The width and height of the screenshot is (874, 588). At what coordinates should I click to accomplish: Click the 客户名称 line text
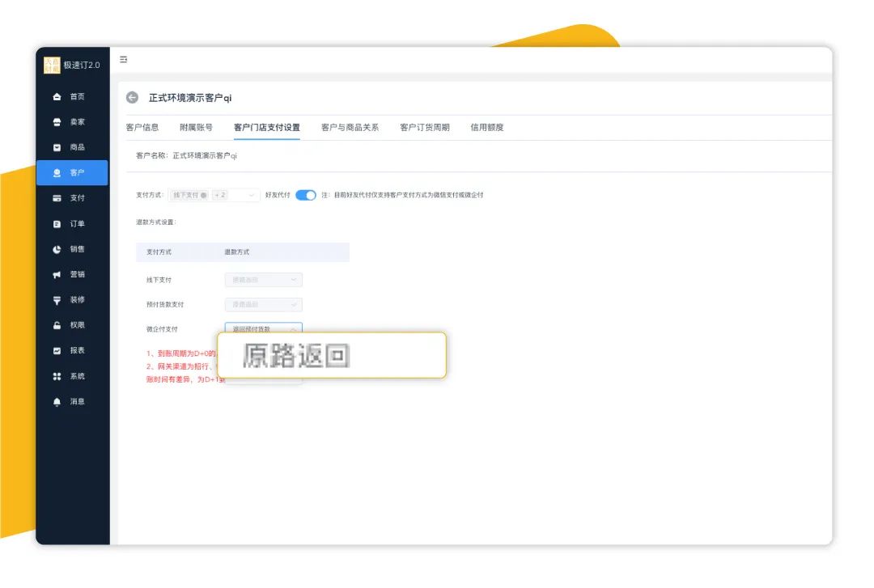point(187,155)
